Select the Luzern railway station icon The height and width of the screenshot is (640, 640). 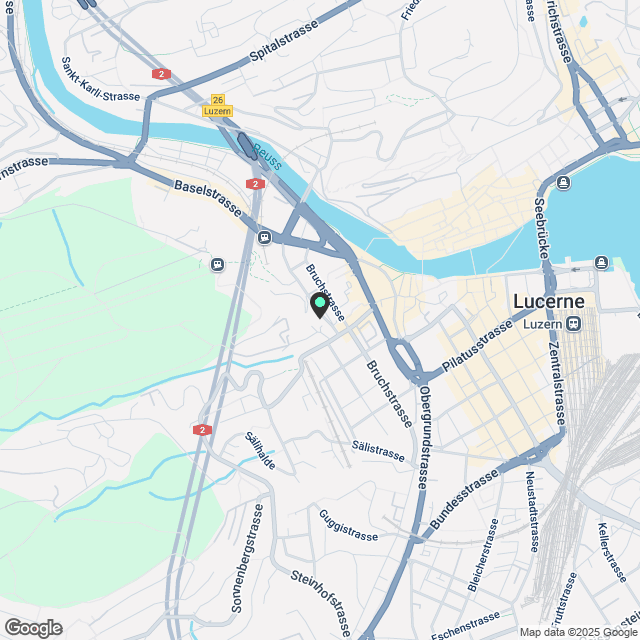click(x=573, y=324)
